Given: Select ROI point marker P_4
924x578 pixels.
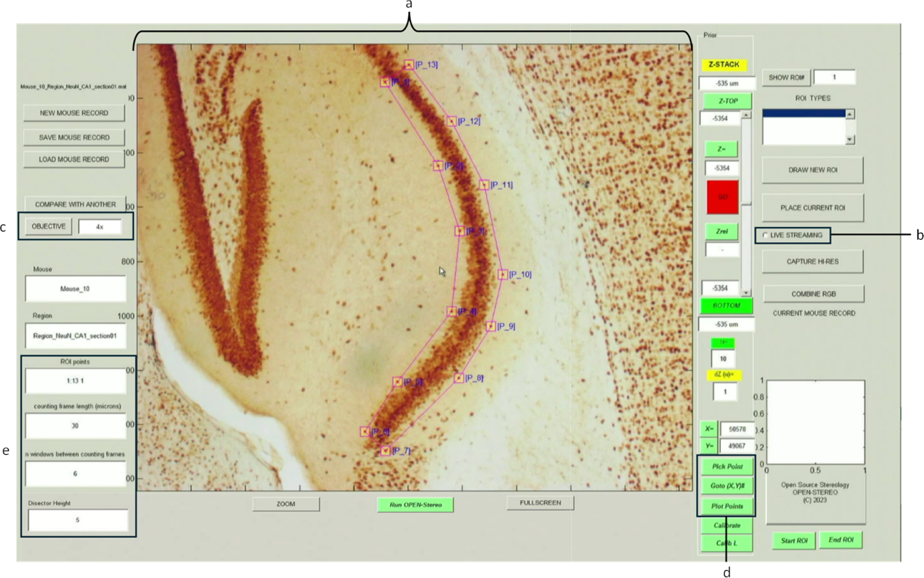Looking at the screenshot, I should [x=452, y=312].
